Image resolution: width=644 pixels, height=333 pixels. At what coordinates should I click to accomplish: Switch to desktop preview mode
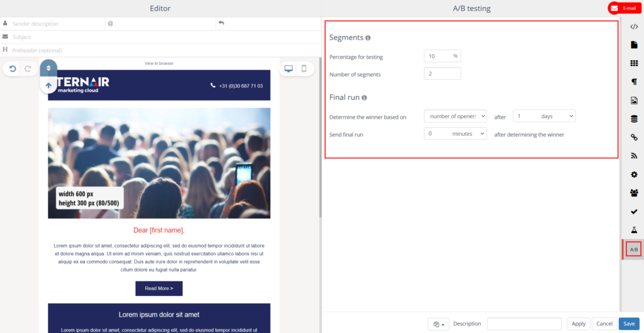pyautogui.click(x=289, y=69)
